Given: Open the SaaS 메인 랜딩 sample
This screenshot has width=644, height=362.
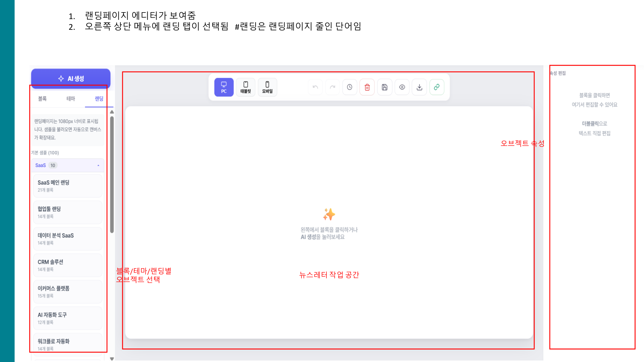Looking at the screenshot, I should tap(68, 186).
